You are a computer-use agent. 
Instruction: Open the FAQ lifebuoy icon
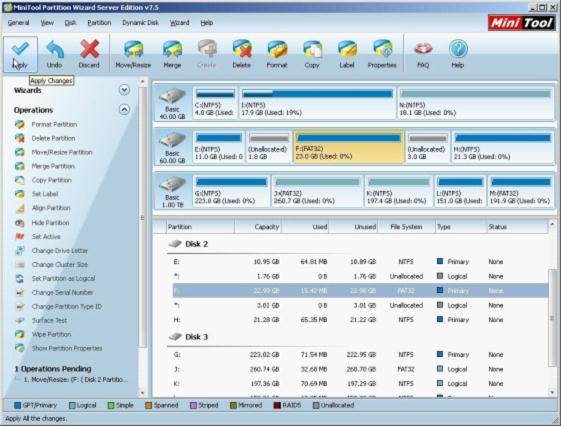click(423, 54)
